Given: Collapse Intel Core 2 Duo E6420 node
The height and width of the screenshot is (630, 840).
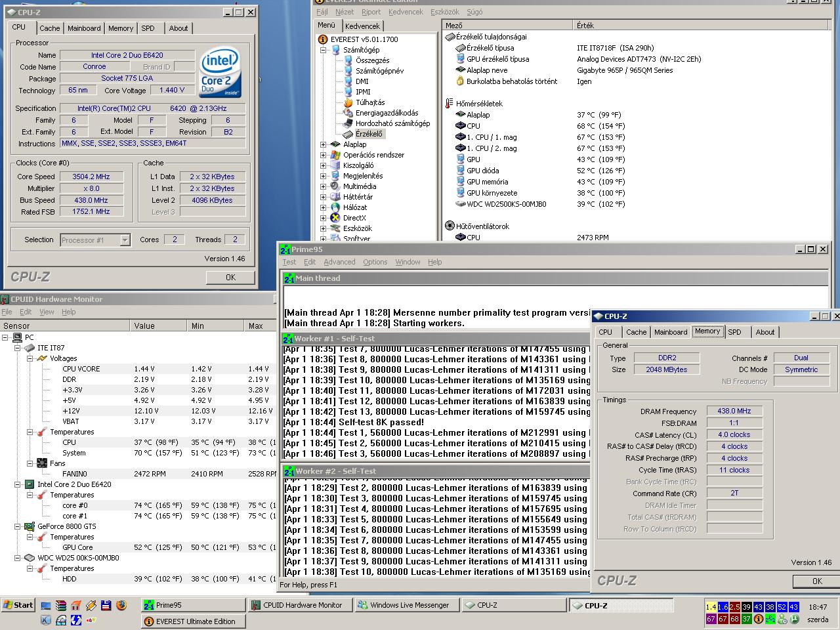Looking at the screenshot, I should click(17, 484).
